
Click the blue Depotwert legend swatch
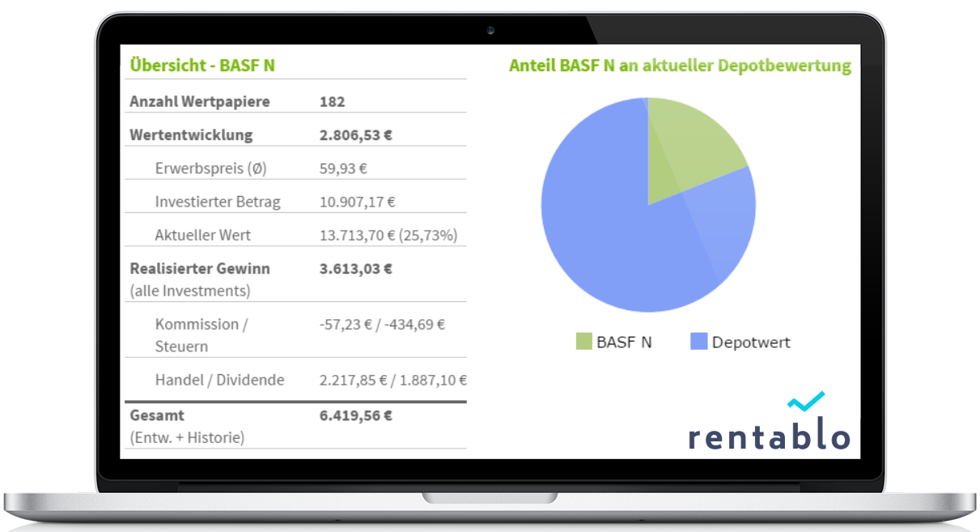coord(699,342)
